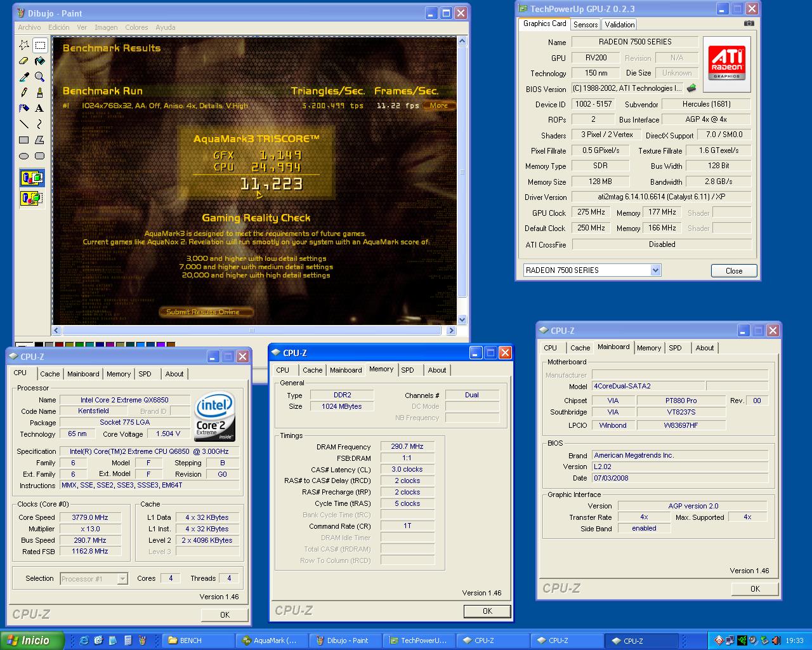Pick the dark red color in Paint palette
The image size is (812, 650).
(x=59, y=345)
